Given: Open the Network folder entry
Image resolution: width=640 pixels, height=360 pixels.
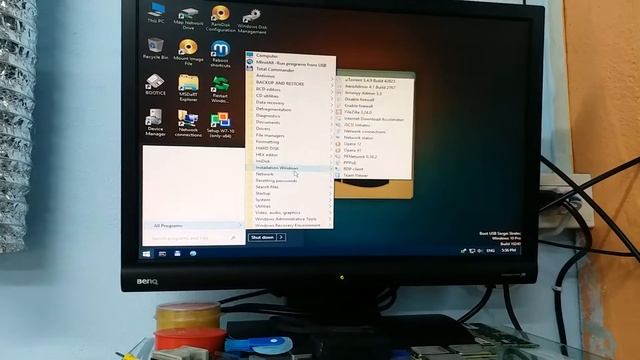Looking at the screenshot, I should [x=290, y=174].
